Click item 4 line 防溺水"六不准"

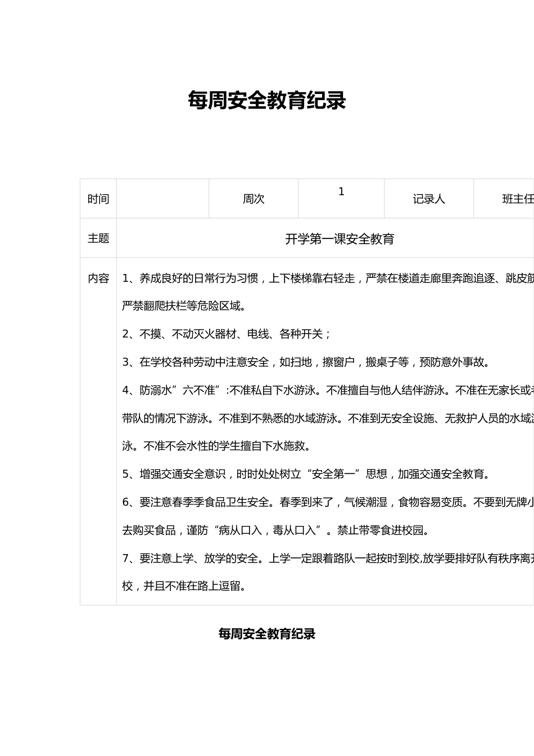pos(328,390)
